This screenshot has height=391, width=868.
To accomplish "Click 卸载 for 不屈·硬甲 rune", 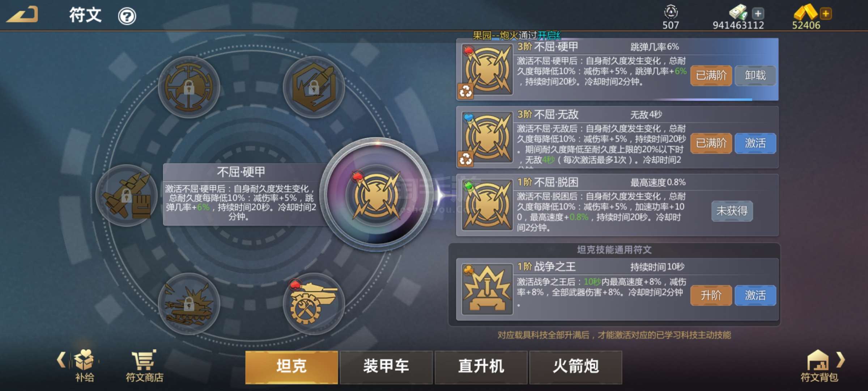I will [x=755, y=75].
